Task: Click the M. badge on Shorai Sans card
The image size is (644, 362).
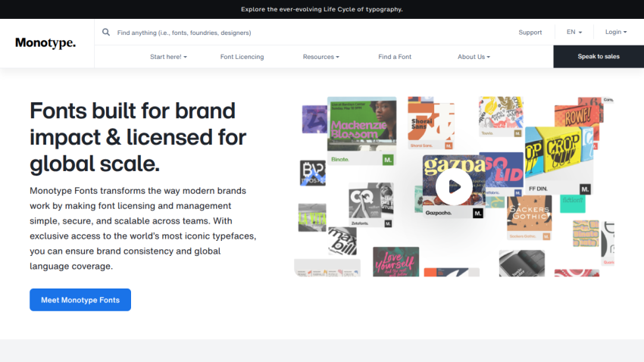Action: [449, 145]
